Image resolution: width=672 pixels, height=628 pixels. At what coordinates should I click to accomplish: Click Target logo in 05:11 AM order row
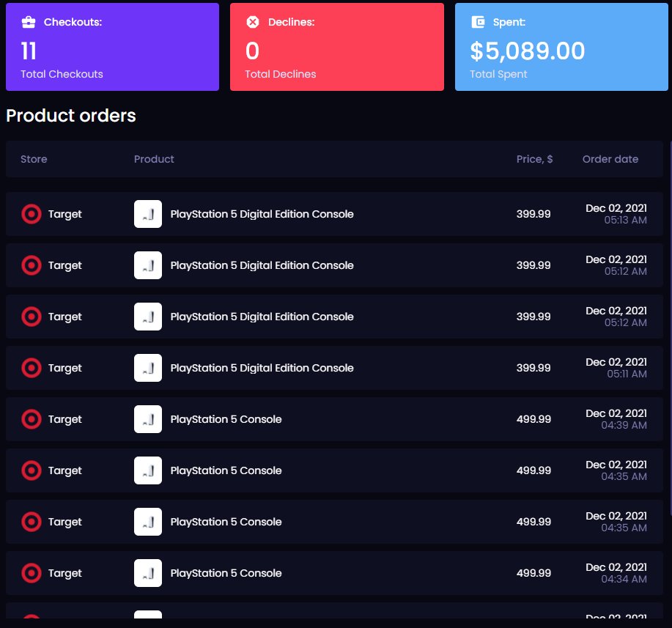click(x=32, y=368)
